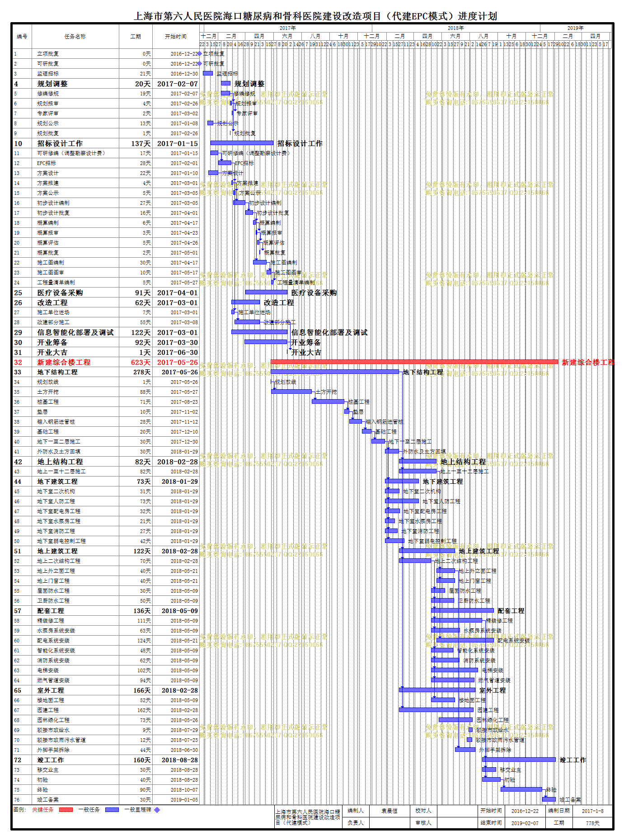
Task: Click the name 袁晨恒 in the footer
Action: pos(389,811)
